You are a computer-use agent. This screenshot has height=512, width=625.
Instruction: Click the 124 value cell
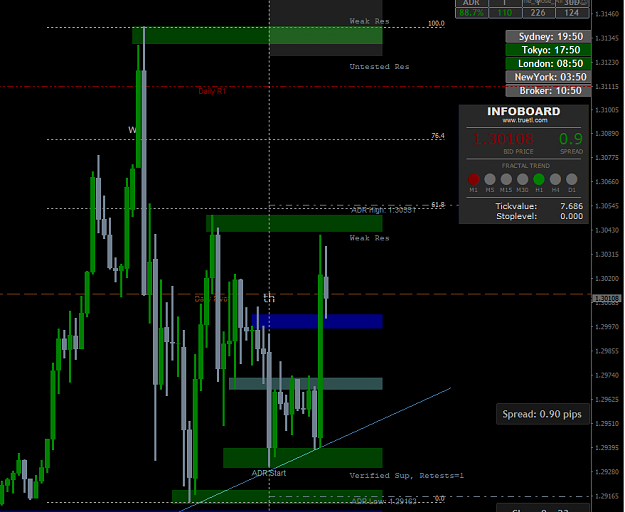(572, 13)
